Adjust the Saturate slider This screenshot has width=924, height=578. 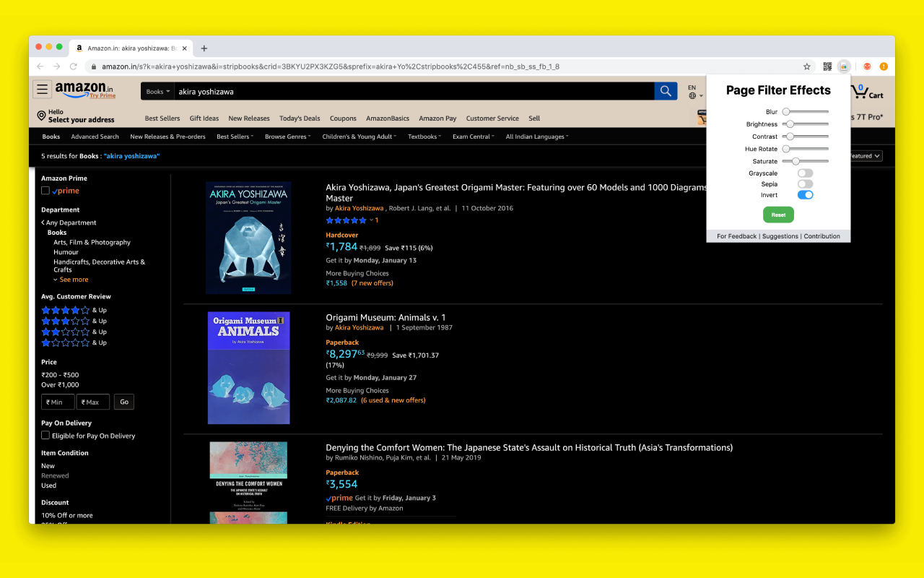[x=805, y=161]
